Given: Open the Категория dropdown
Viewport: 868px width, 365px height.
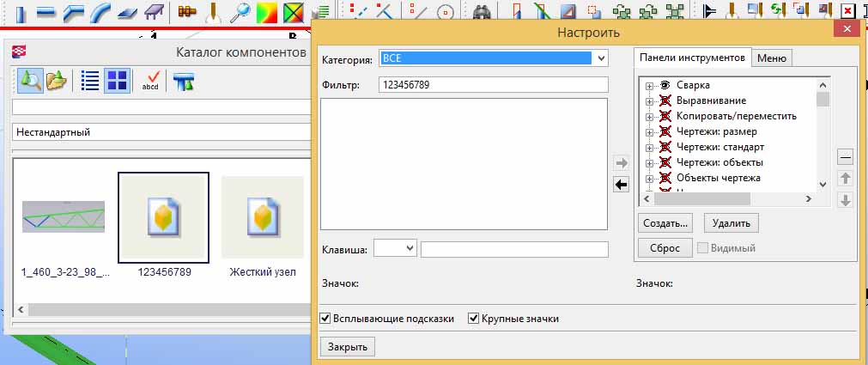Looking at the screenshot, I should tap(601, 58).
